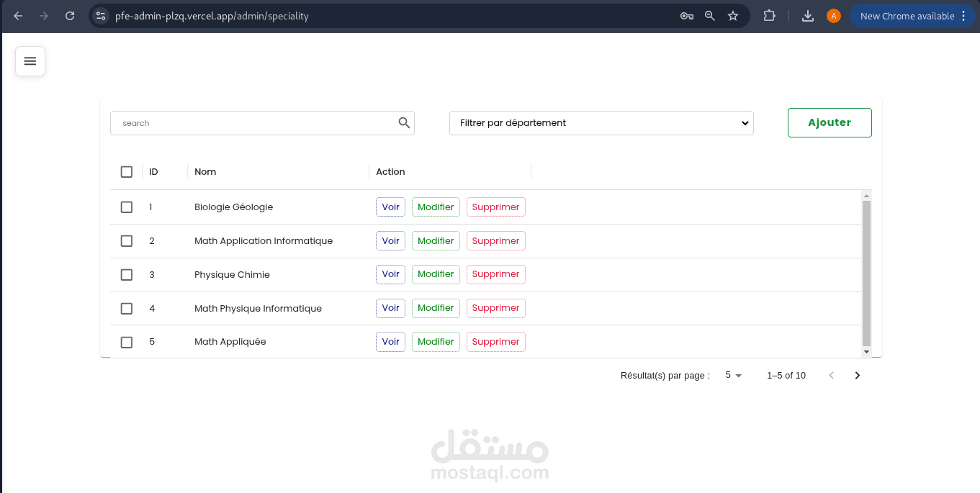Image resolution: width=980 pixels, height=493 pixels.
Task: Click the Nom column header
Action: click(x=205, y=171)
